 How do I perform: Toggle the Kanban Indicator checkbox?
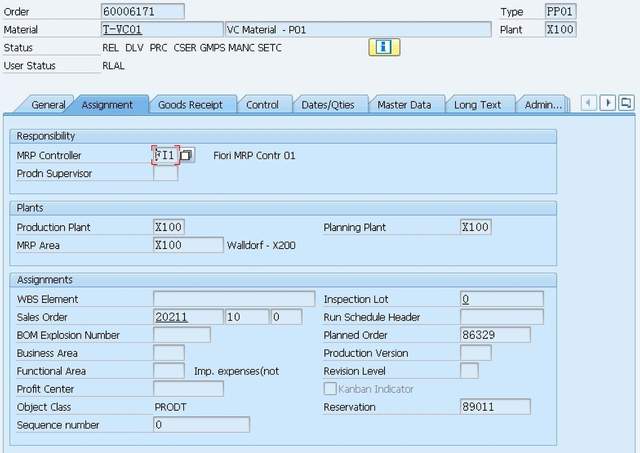(x=330, y=389)
